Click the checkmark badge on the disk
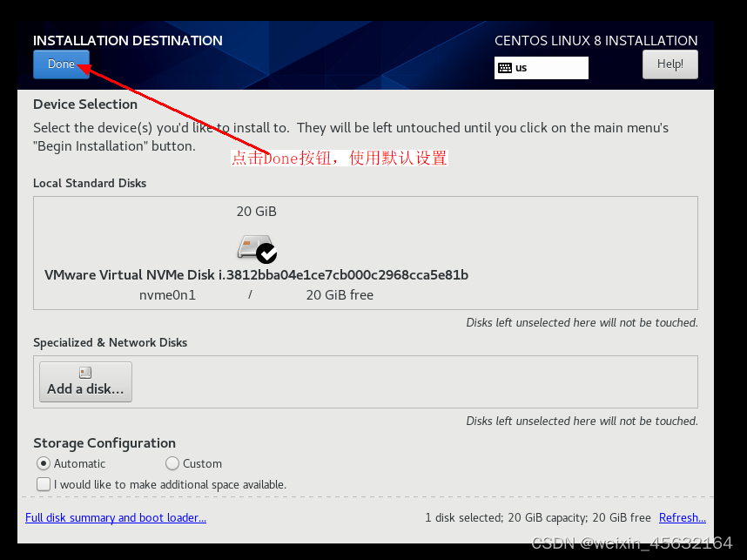 [266, 253]
